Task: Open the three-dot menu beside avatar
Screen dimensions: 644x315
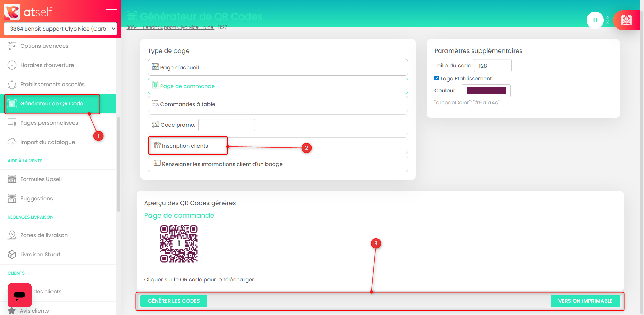Action: (607, 20)
